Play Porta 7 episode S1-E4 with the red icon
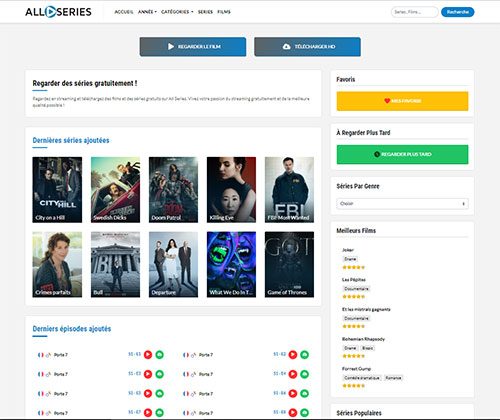This screenshot has width=500, height=420. tap(293, 374)
